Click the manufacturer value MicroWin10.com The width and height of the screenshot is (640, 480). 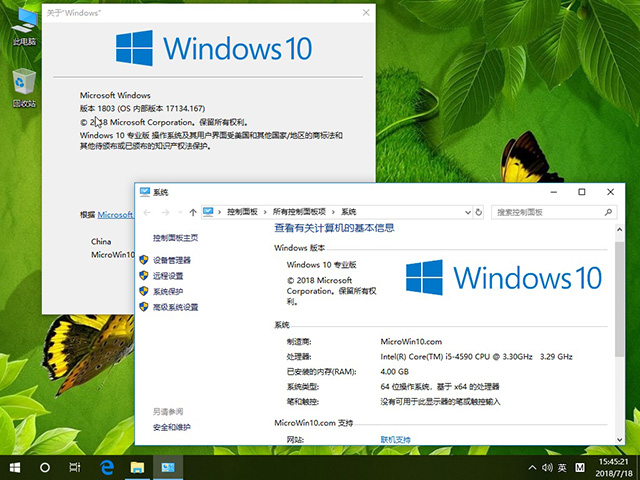pos(411,342)
